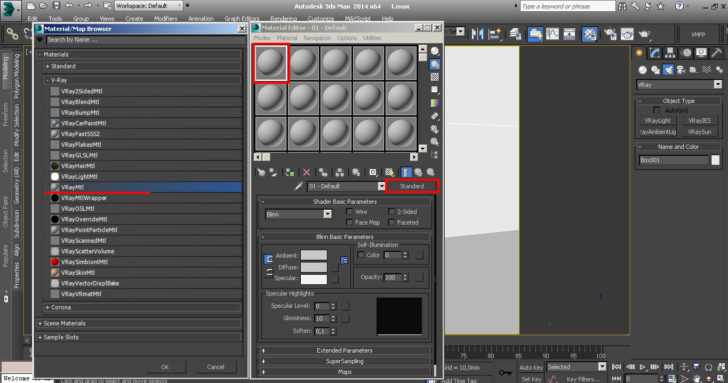The height and width of the screenshot is (383, 728).
Task: Open the Hierarchy tab in command panel
Action: (x=670, y=53)
